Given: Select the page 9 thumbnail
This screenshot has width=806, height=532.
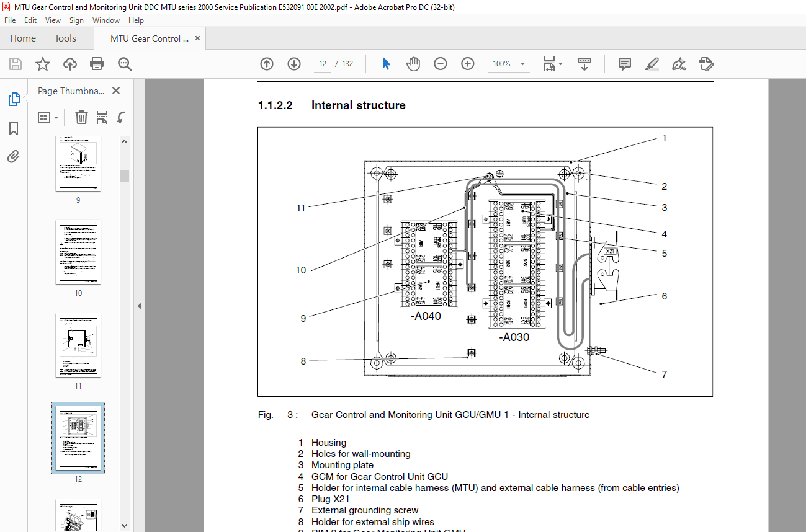Looking at the screenshot, I should (78, 165).
